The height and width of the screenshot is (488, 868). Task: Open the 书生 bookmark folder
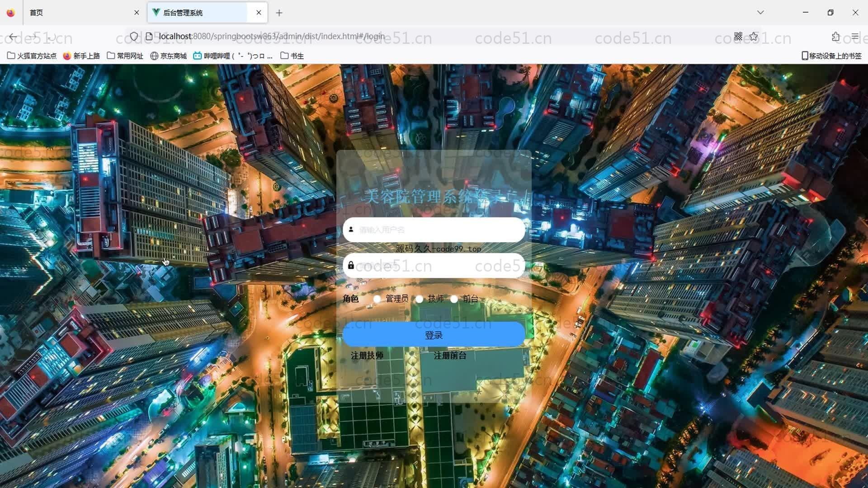click(292, 56)
